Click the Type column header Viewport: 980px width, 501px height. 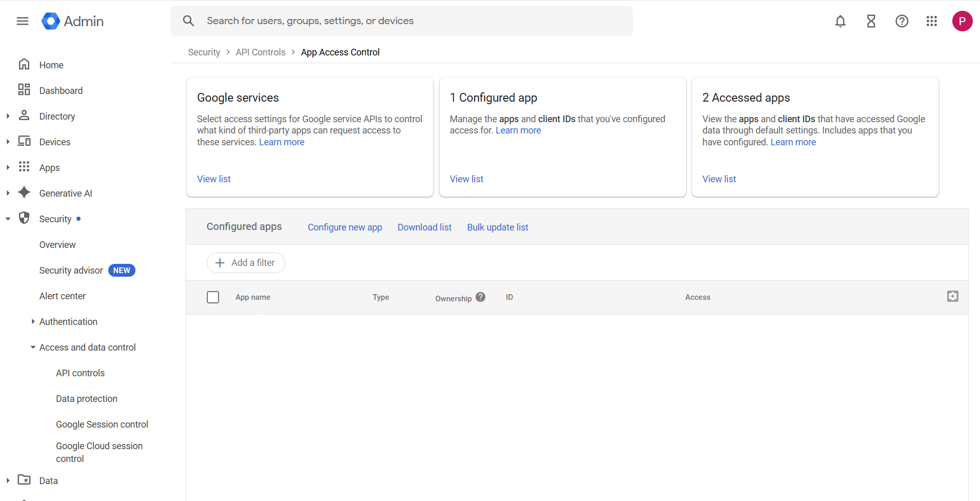coord(381,297)
